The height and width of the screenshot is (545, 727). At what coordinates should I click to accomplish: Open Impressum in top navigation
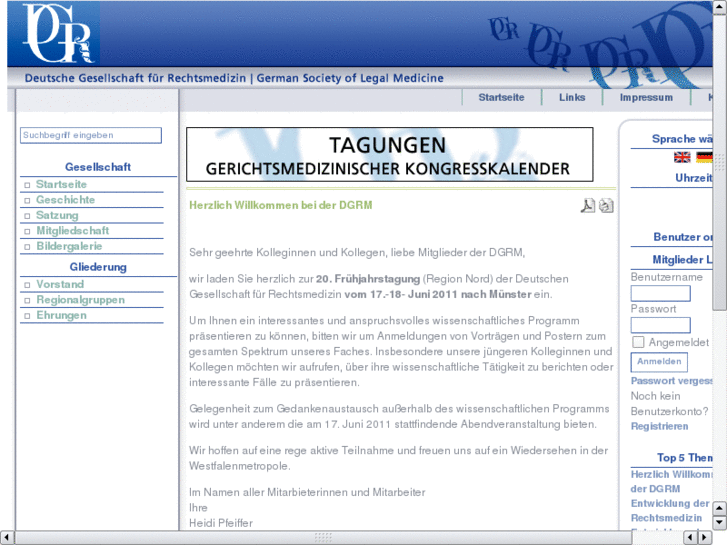pyautogui.click(x=646, y=97)
